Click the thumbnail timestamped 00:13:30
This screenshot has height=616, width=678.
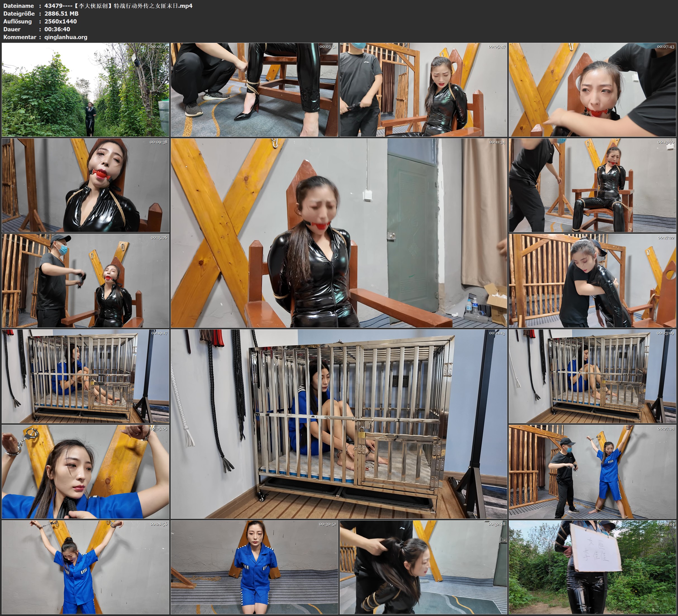click(x=592, y=185)
